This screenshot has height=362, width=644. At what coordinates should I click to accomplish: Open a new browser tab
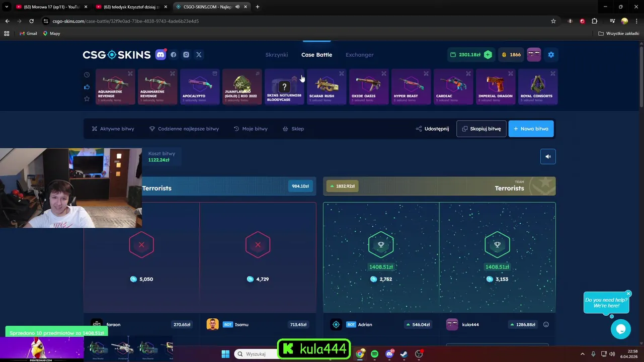tap(258, 7)
